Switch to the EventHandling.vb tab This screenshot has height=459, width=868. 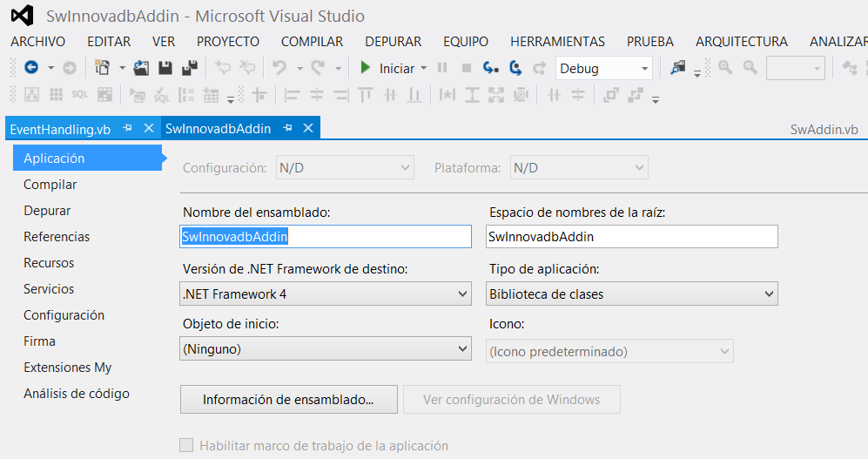pyautogui.click(x=60, y=129)
